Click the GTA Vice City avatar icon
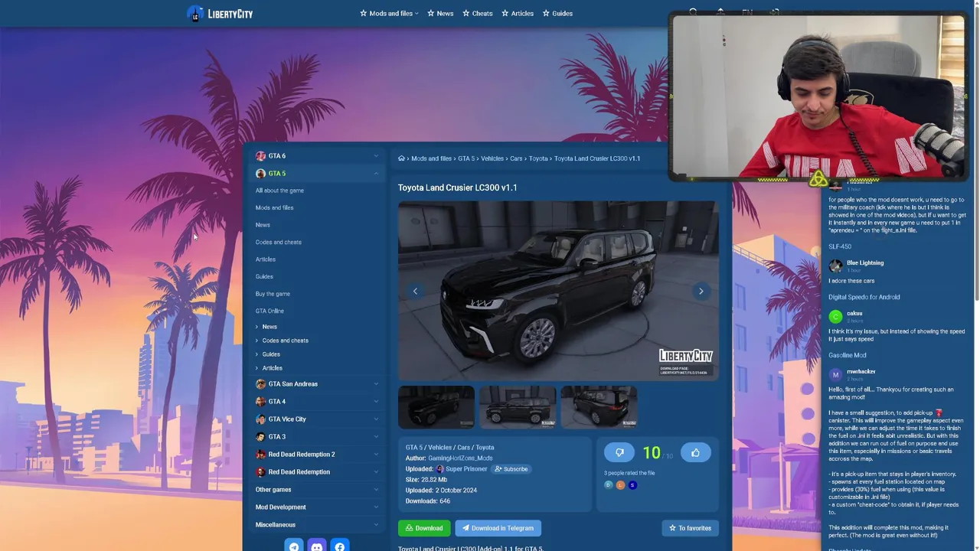 pos(260,419)
